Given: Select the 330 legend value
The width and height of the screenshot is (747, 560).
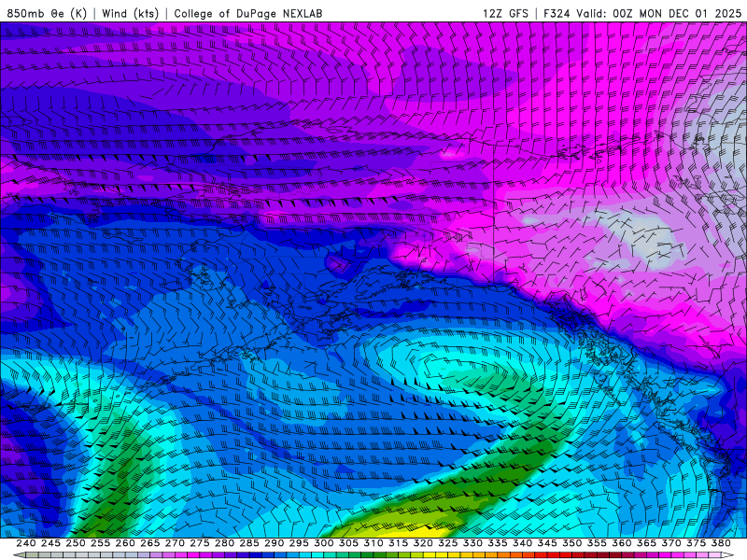Looking at the screenshot, I should pyautogui.click(x=472, y=543).
